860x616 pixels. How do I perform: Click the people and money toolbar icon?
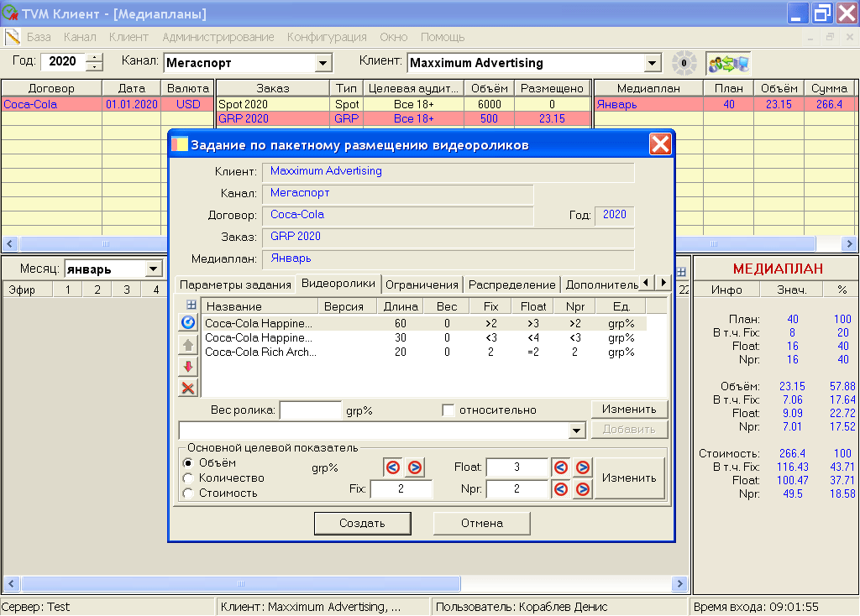728,63
